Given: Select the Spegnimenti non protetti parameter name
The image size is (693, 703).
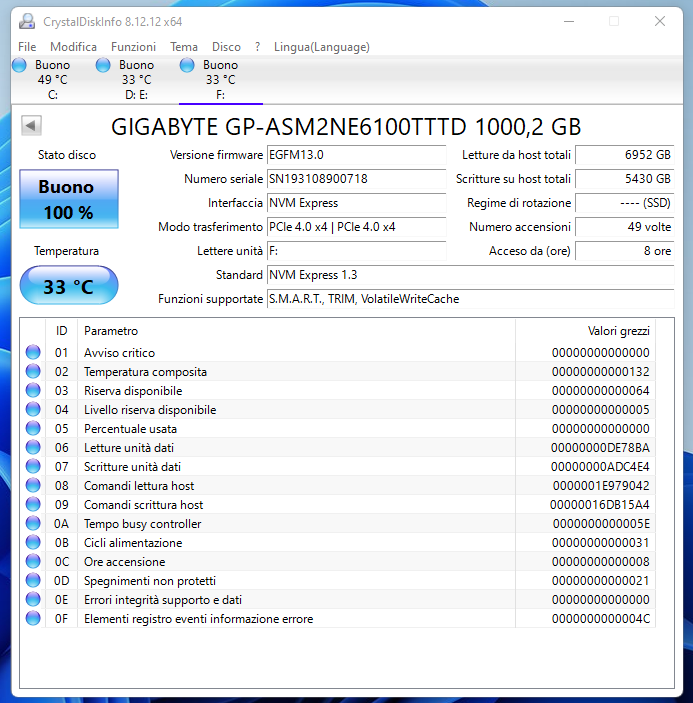Looking at the screenshot, I should click(x=150, y=581).
